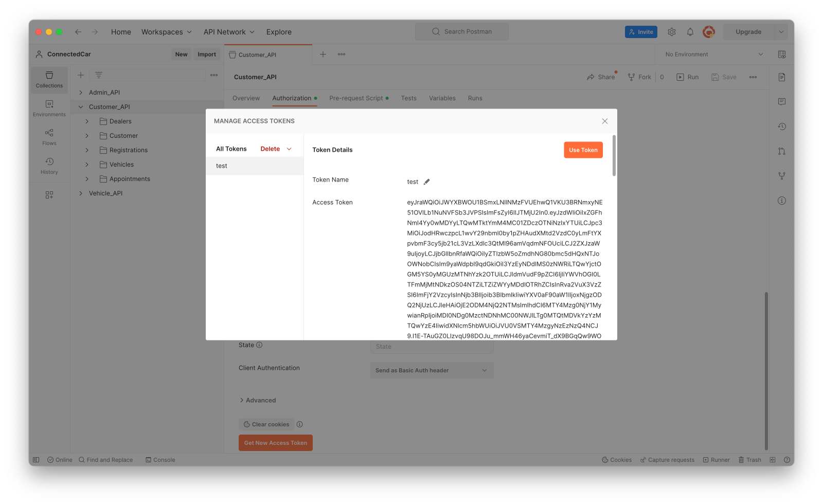The height and width of the screenshot is (504, 823).
Task: Open the Workspaces menu
Action: tap(167, 32)
